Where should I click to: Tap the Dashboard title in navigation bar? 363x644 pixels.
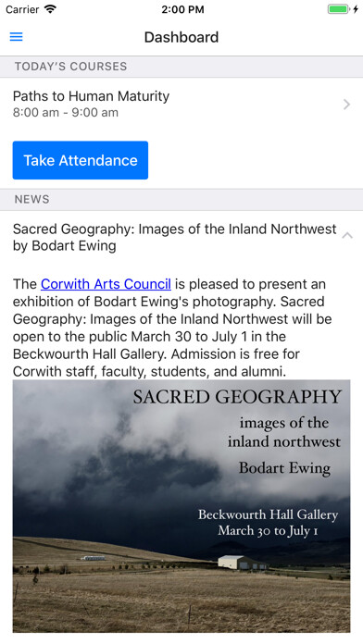point(181,37)
